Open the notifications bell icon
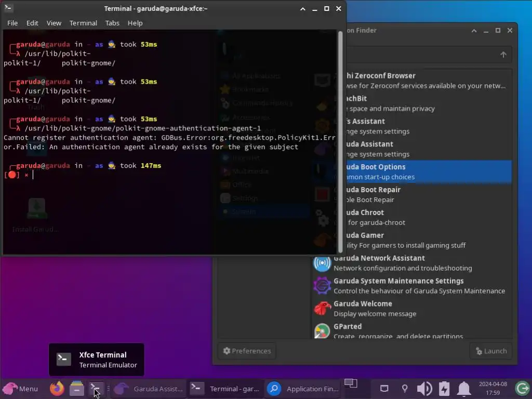 pos(464,389)
